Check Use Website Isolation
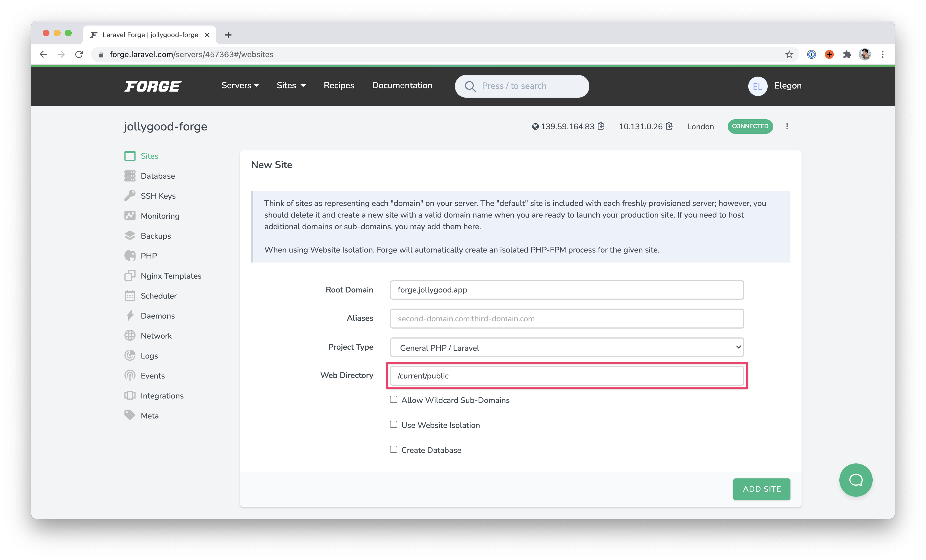926x560 pixels. [x=394, y=424]
